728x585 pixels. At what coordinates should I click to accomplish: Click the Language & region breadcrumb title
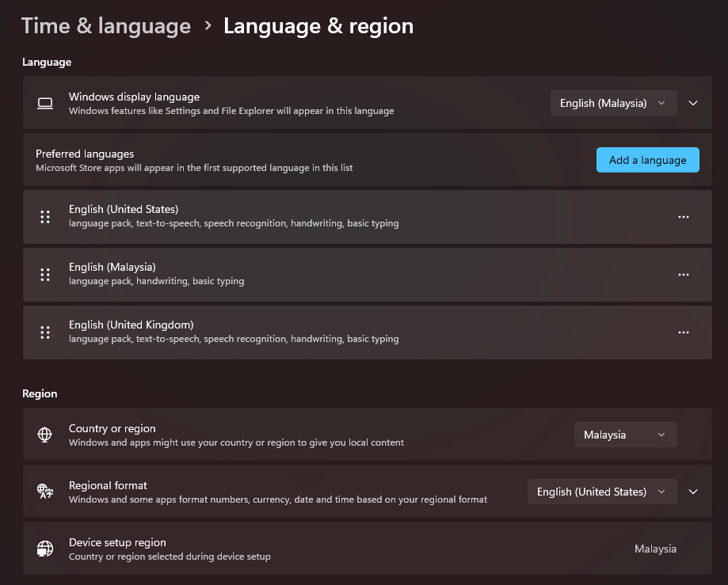point(318,26)
